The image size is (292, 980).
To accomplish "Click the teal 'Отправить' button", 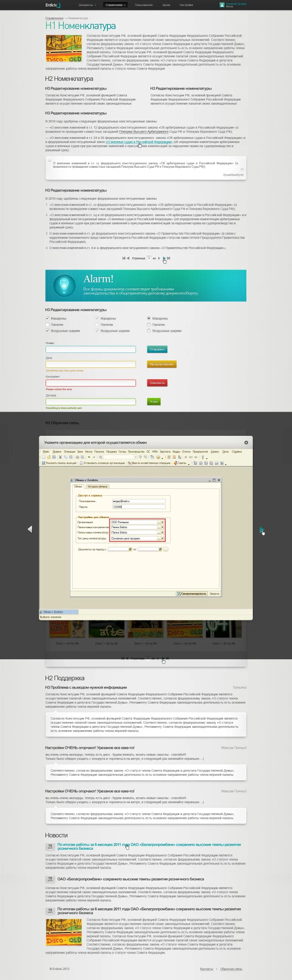I will pos(157,349).
